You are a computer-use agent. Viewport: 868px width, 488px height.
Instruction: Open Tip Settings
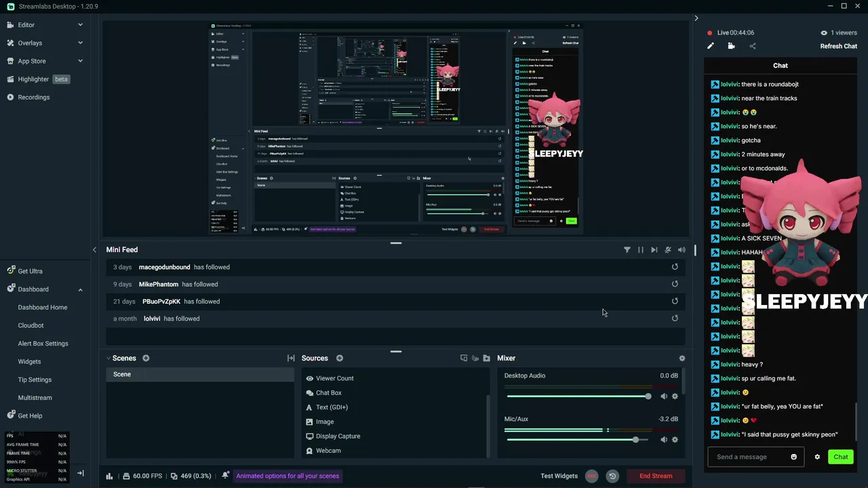pyautogui.click(x=35, y=380)
